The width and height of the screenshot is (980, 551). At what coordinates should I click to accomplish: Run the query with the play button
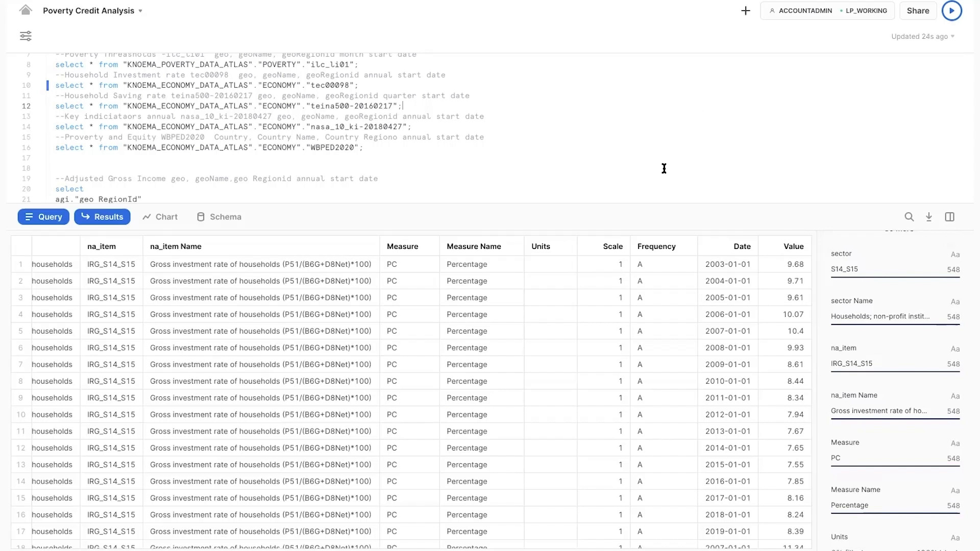[x=951, y=10]
